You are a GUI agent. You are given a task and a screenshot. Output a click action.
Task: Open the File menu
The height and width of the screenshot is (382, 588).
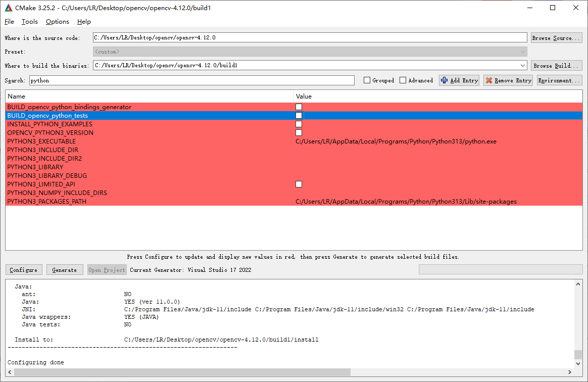10,22
